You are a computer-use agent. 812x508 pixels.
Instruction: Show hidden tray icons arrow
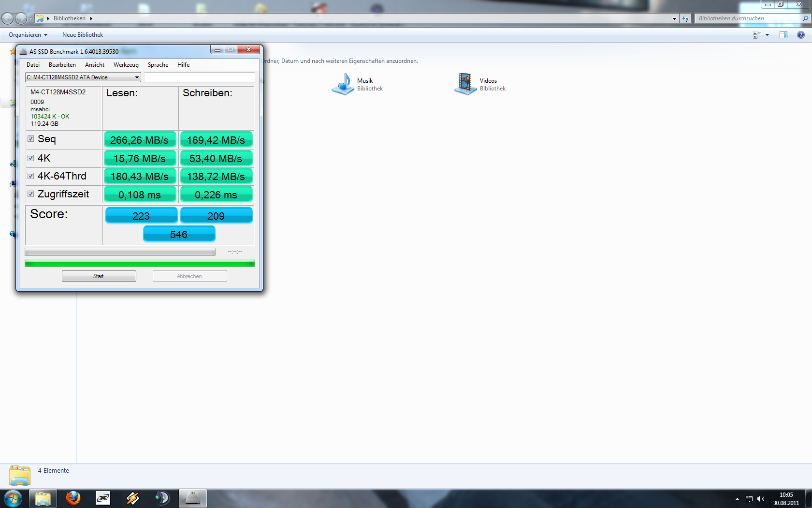(x=737, y=499)
